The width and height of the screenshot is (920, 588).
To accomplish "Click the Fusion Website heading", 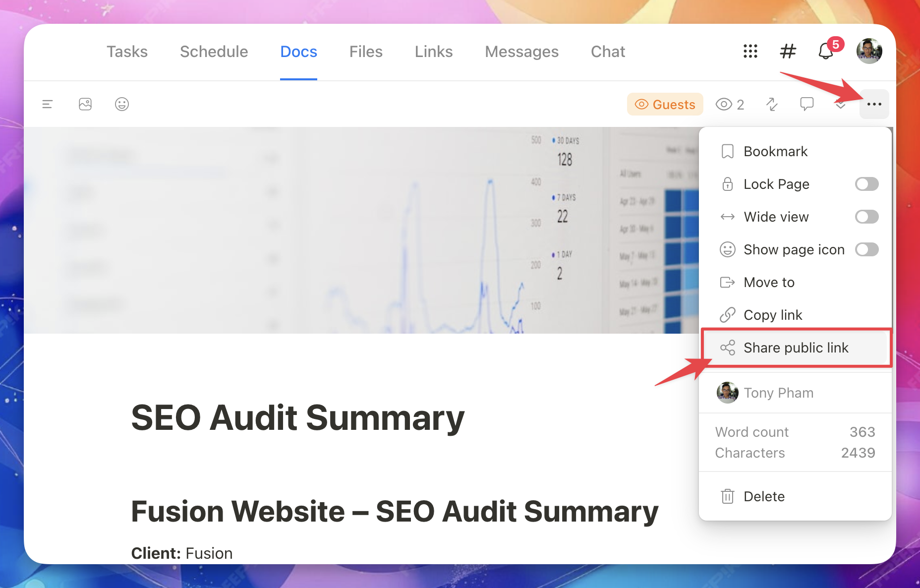I will coord(395,511).
